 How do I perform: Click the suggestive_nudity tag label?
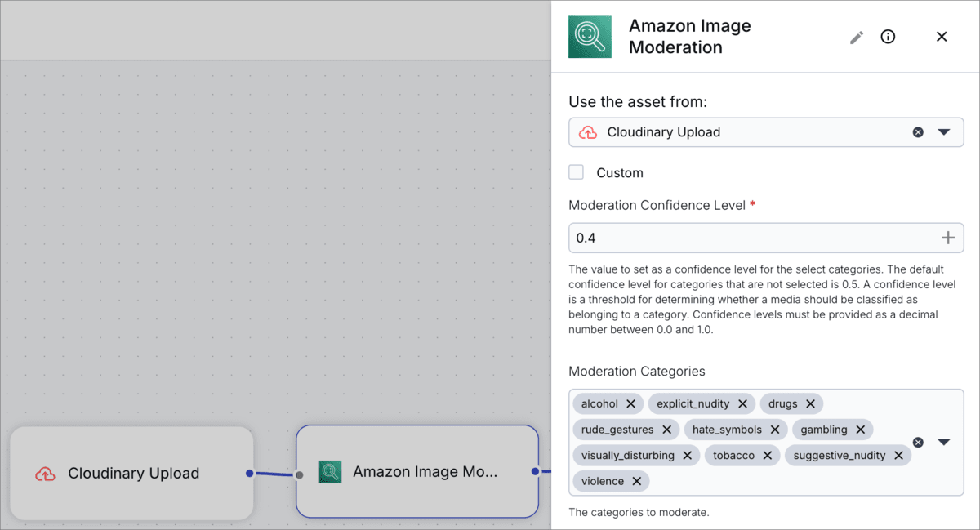[x=840, y=455]
